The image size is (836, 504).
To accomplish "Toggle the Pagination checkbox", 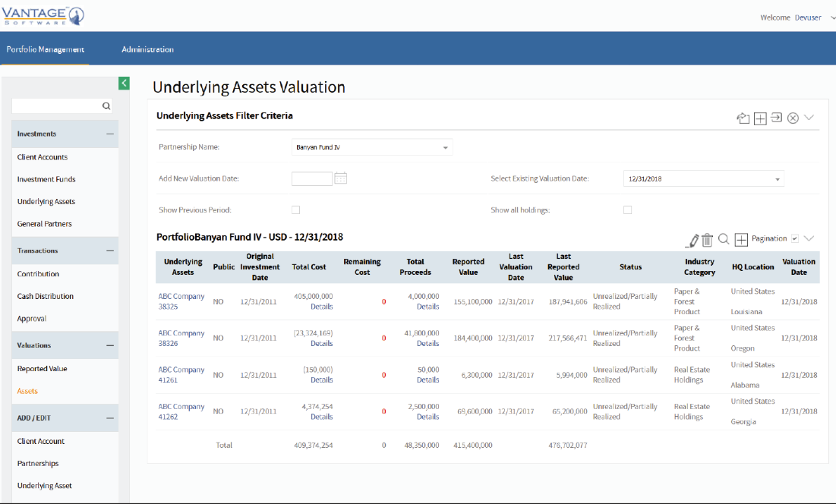I will (795, 238).
